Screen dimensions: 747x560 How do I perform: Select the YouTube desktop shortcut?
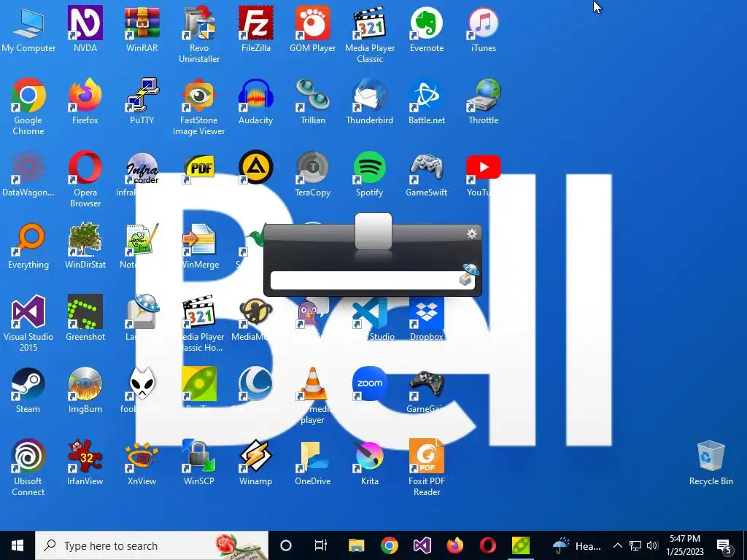click(x=483, y=174)
